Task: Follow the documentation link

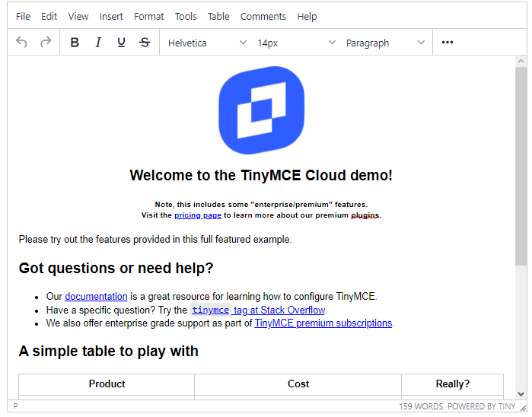Action: [x=96, y=297]
